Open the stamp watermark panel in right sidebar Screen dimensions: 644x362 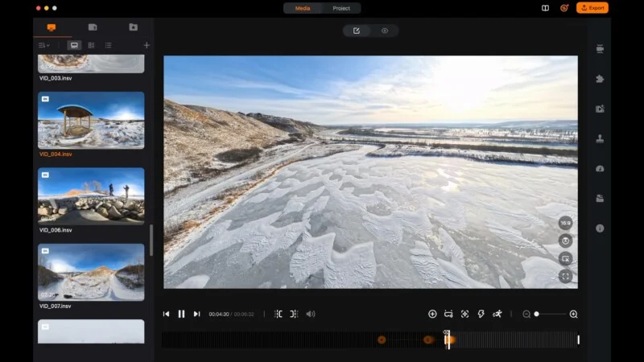point(600,138)
